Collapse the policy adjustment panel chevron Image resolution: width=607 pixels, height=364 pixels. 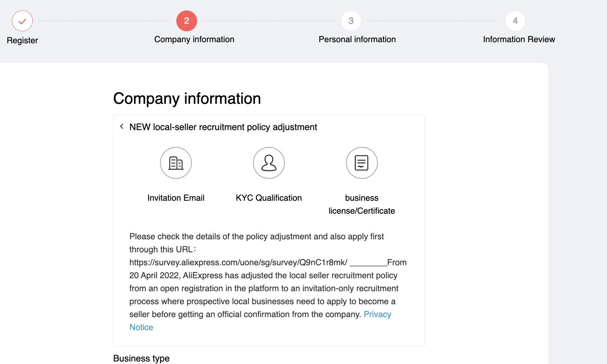[122, 126]
